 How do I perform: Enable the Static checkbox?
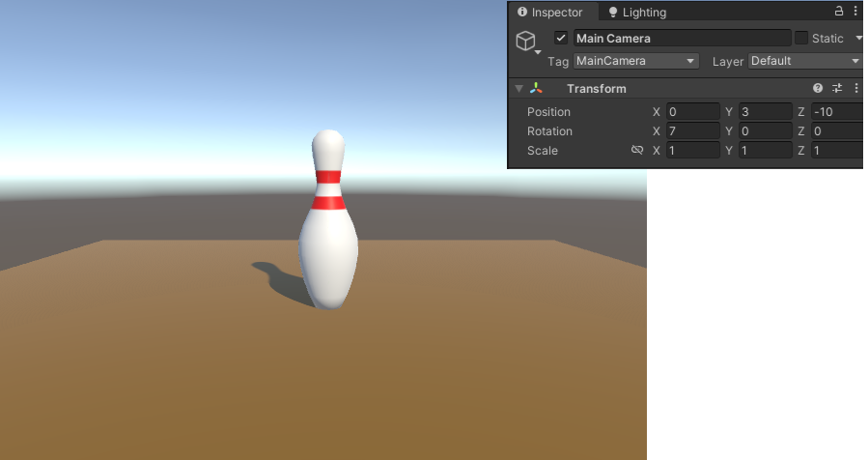tap(801, 38)
